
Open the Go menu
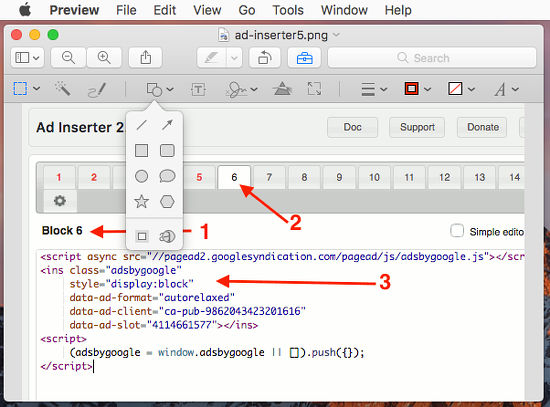[x=247, y=10]
